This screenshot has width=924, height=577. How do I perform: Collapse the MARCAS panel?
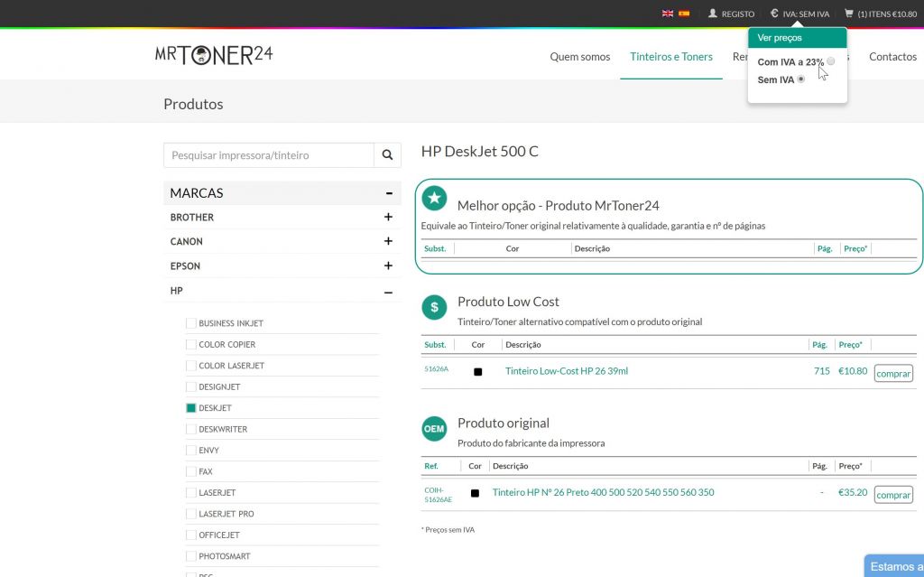[388, 193]
